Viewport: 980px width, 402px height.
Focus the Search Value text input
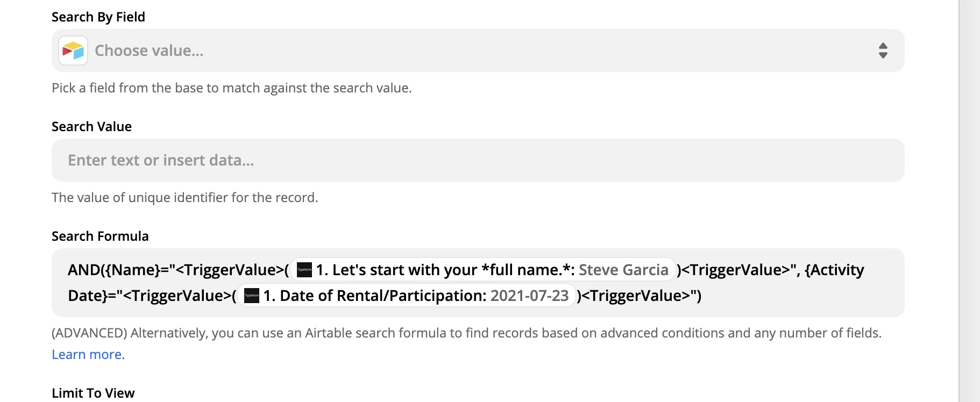478,160
